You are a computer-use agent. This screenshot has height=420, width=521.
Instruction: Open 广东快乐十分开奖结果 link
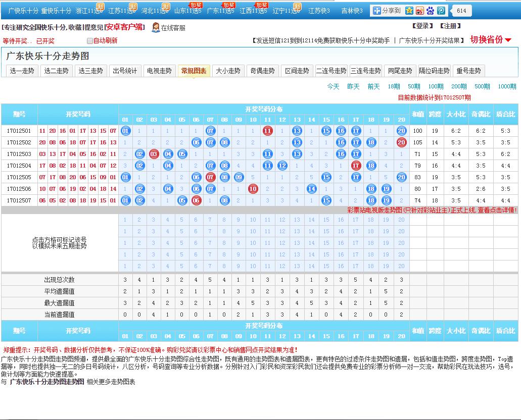pos(429,40)
